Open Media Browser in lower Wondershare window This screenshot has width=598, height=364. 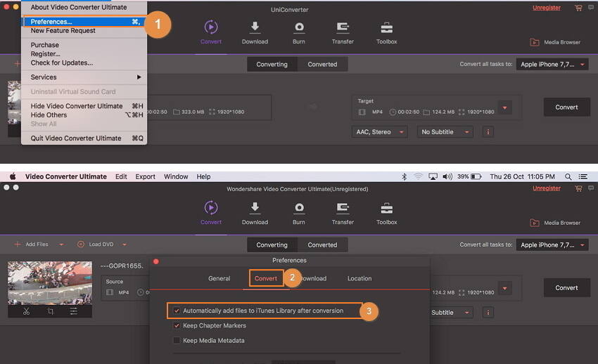(555, 223)
